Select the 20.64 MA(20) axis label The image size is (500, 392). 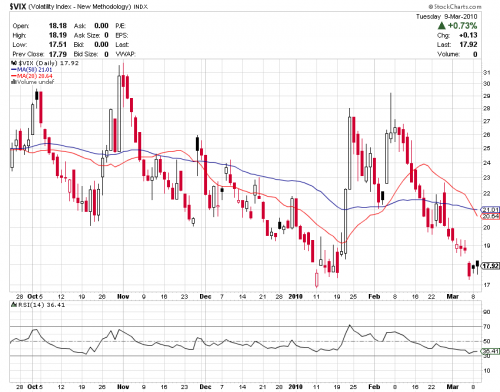coord(491,216)
